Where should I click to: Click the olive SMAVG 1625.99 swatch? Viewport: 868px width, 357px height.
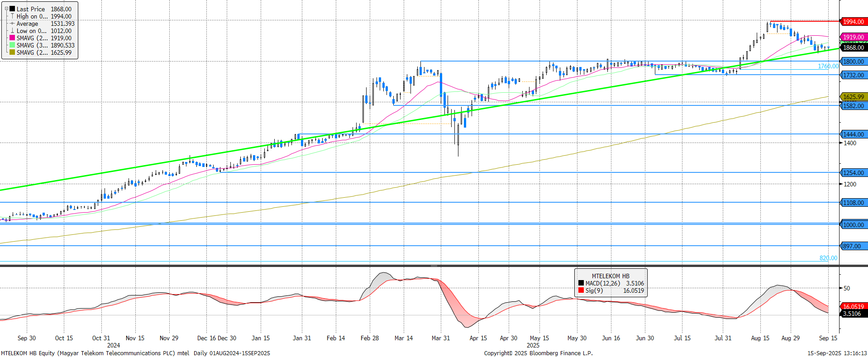(12, 52)
